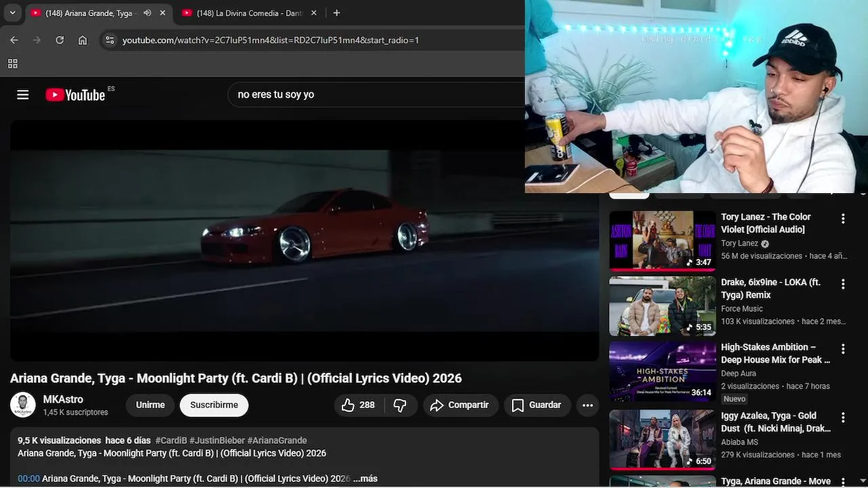Open the Tory Lanez The Color Violet title
This screenshot has height=488, width=868.
coord(766,223)
